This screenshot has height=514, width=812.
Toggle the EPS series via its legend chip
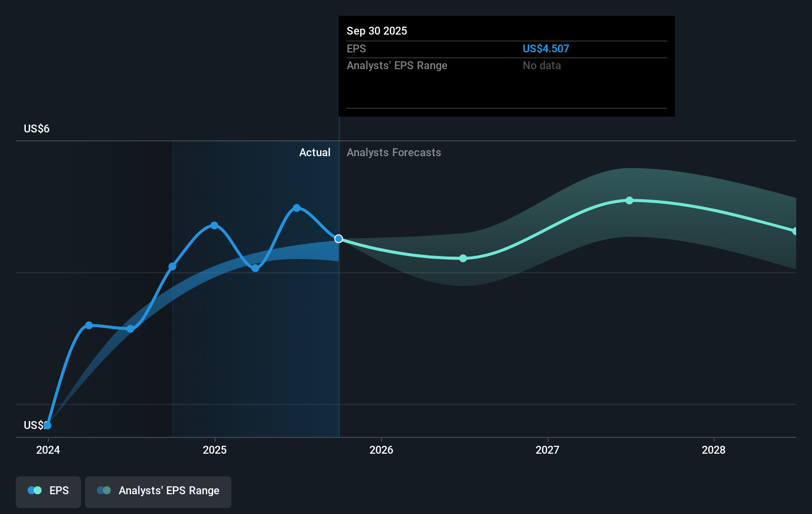48,491
